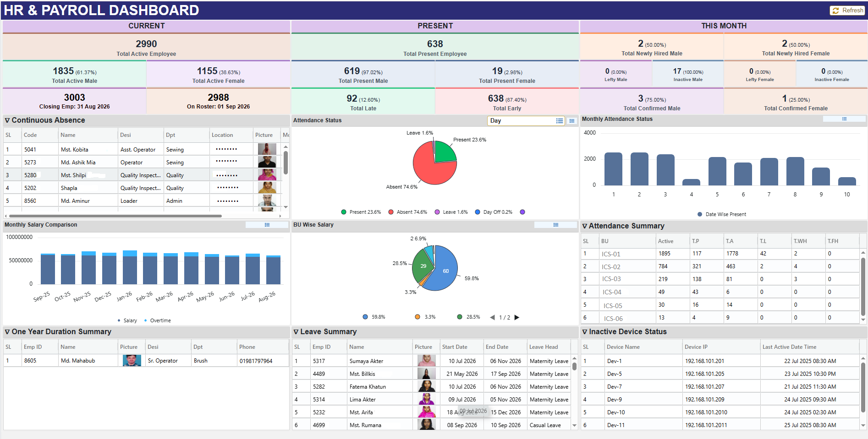Click the Continuous Absence horizontal scrollbar

pyautogui.click(x=115, y=216)
